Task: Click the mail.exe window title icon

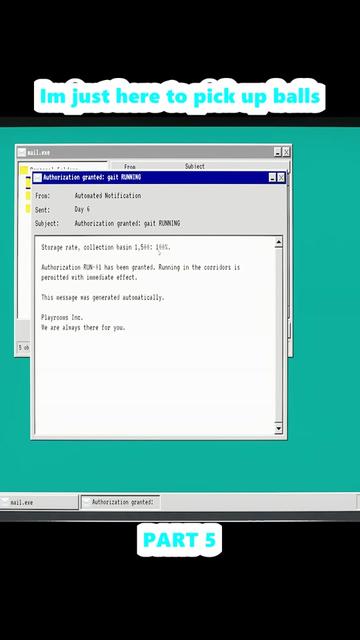Action: point(22,152)
